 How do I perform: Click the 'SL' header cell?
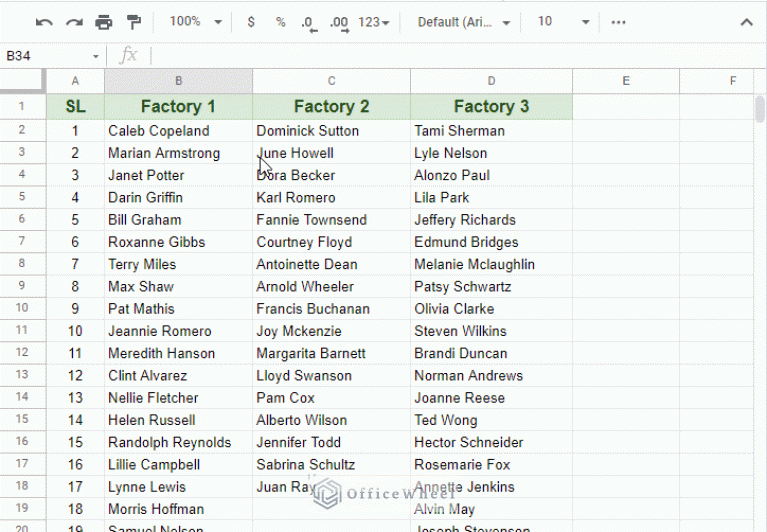[x=75, y=107]
